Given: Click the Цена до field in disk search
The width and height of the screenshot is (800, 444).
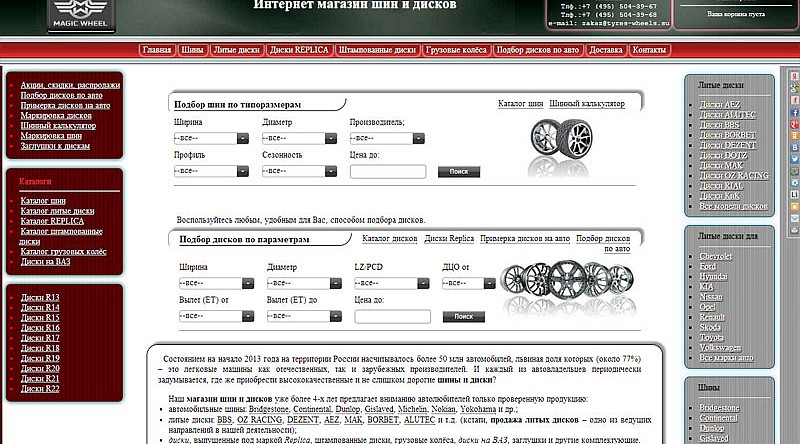Looking at the screenshot, I should (392, 316).
